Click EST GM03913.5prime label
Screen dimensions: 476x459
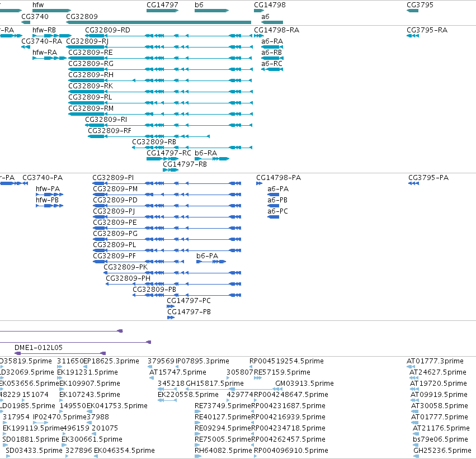(x=304, y=384)
